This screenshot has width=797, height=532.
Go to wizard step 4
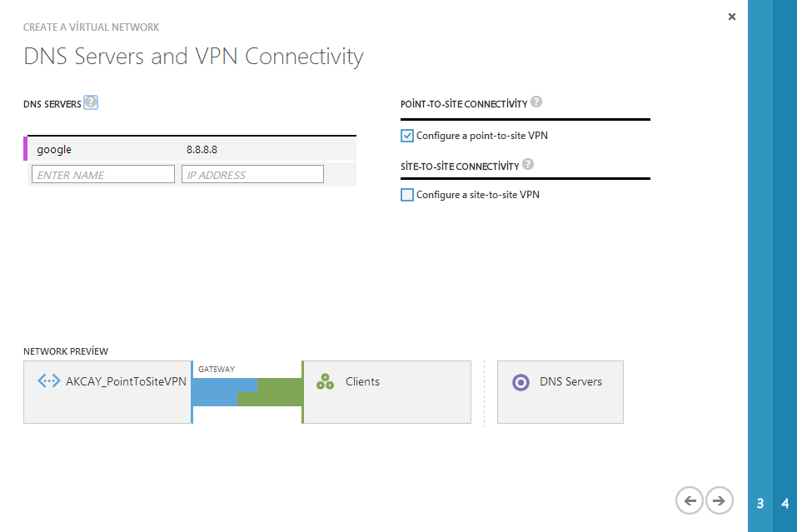785,504
